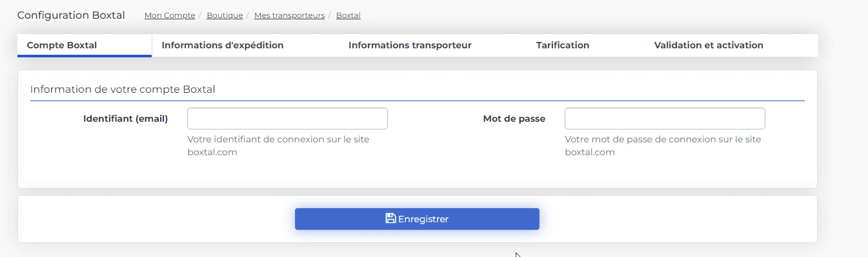The height and width of the screenshot is (257, 868).
Task: Open the Validation et activation tab
Action: [x=709, y=45]
